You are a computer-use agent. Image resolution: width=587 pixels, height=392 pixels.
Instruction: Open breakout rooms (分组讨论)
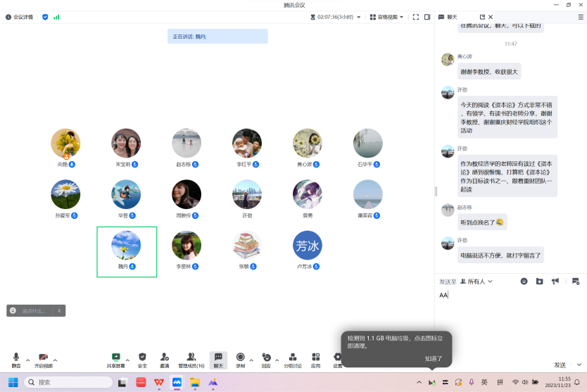tap(292, 358)
